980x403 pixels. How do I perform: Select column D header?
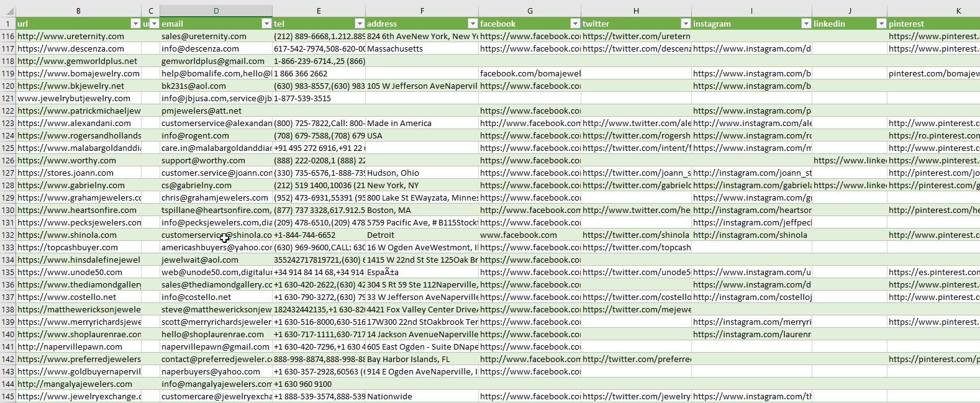tap(216, 11)
